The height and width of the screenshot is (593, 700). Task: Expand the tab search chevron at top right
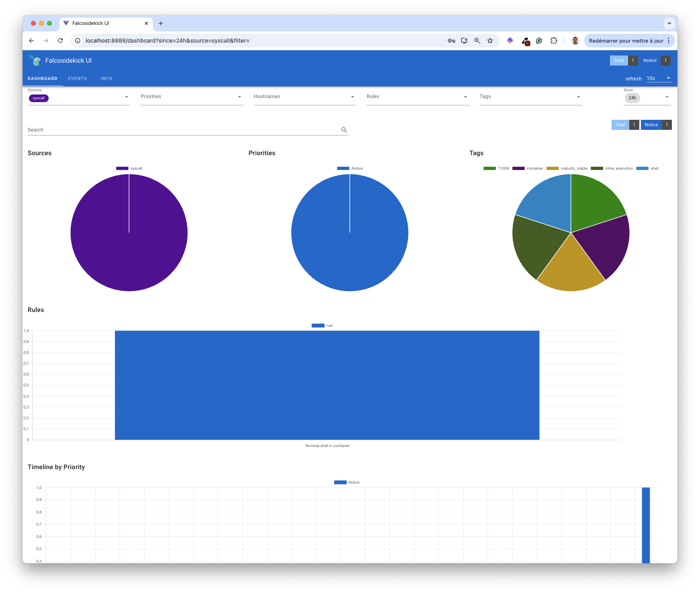[669, 23]
